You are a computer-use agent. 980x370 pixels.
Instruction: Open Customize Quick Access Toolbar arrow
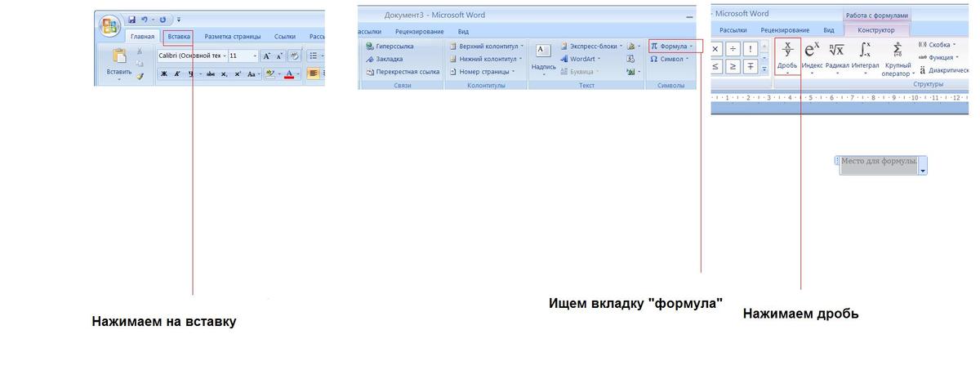[x=179, y=18]
